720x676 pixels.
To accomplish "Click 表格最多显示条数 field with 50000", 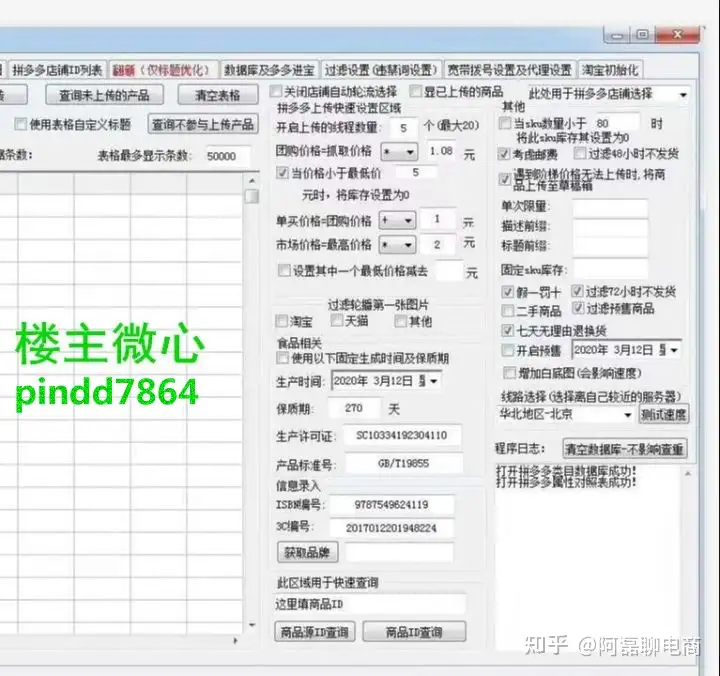I will click(x=227, y=156).
